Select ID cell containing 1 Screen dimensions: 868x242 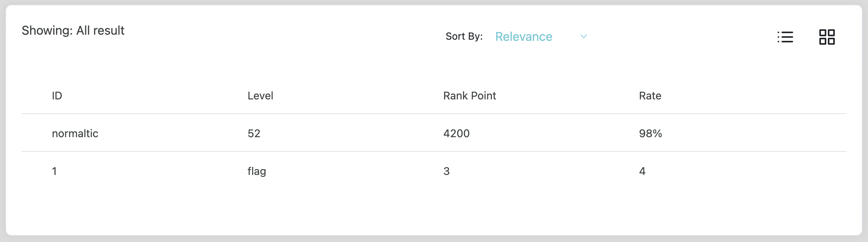(54, 171)
